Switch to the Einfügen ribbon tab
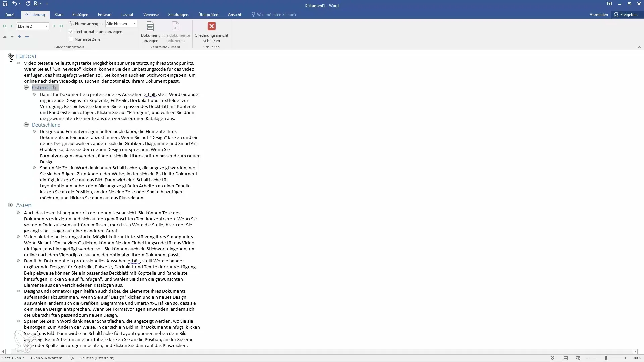 click(80, 15)
